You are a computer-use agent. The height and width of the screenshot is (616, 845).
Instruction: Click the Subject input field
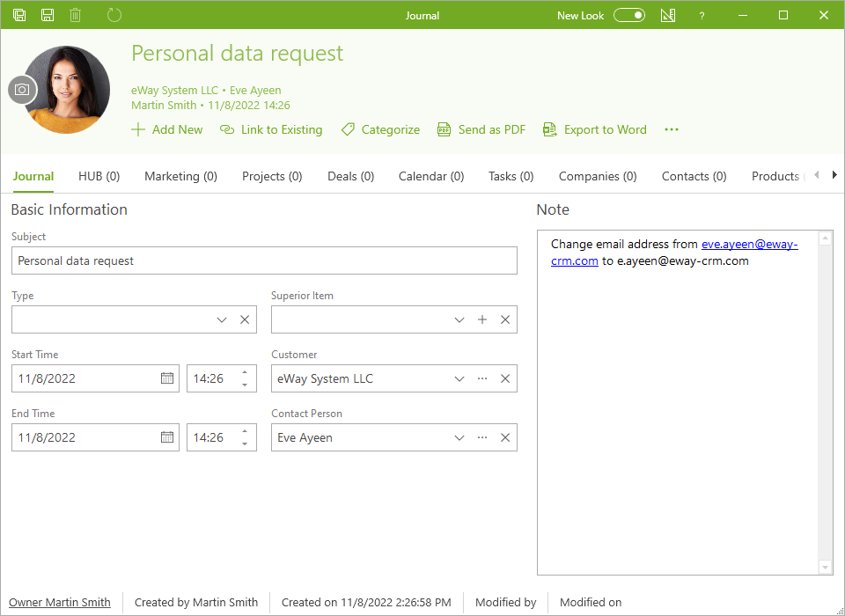pos(264,260)
